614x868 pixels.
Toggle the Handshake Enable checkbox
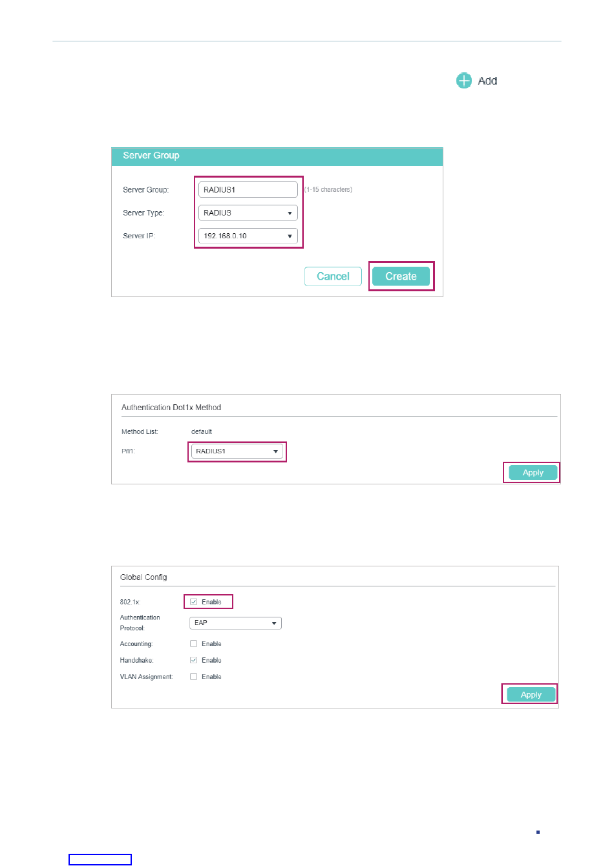(x=193, y=660)
